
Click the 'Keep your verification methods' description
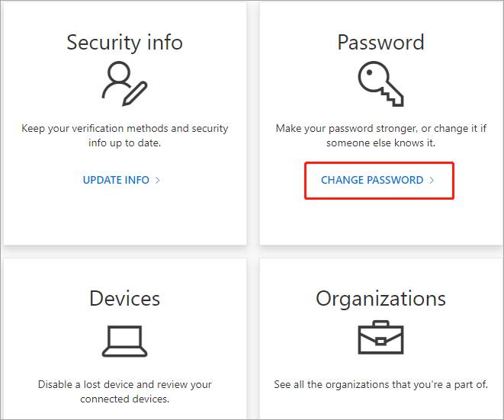(125, 135)
